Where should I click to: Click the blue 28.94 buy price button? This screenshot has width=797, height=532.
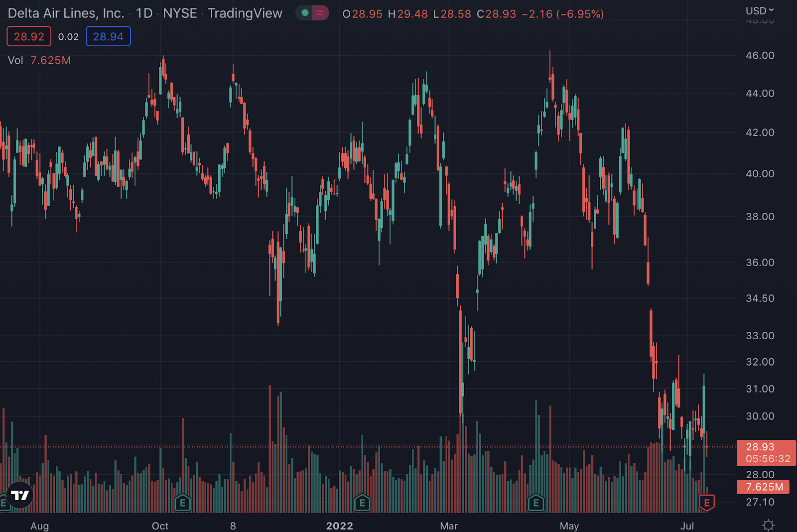pyautogui.click(x=108, y=36)
